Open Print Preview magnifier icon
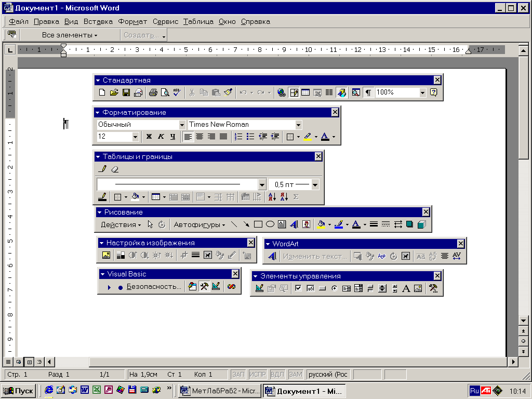 point(165,92)
